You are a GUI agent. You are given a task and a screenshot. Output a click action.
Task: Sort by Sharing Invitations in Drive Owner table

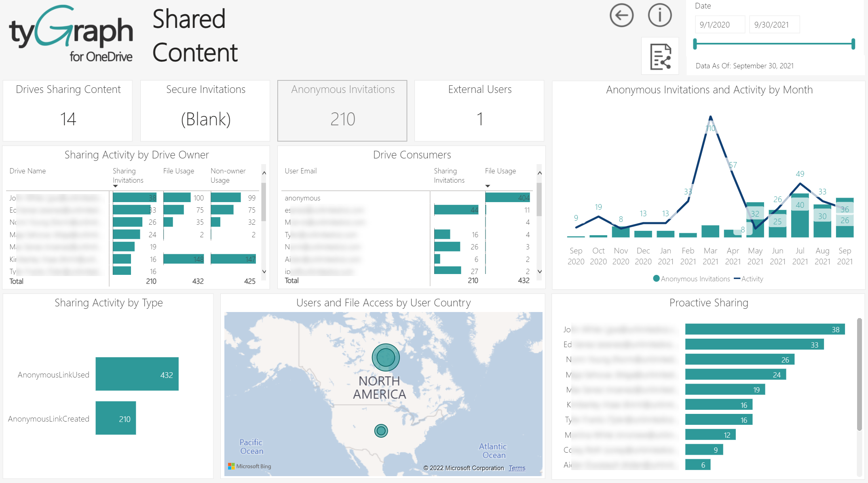click(128, 175)
